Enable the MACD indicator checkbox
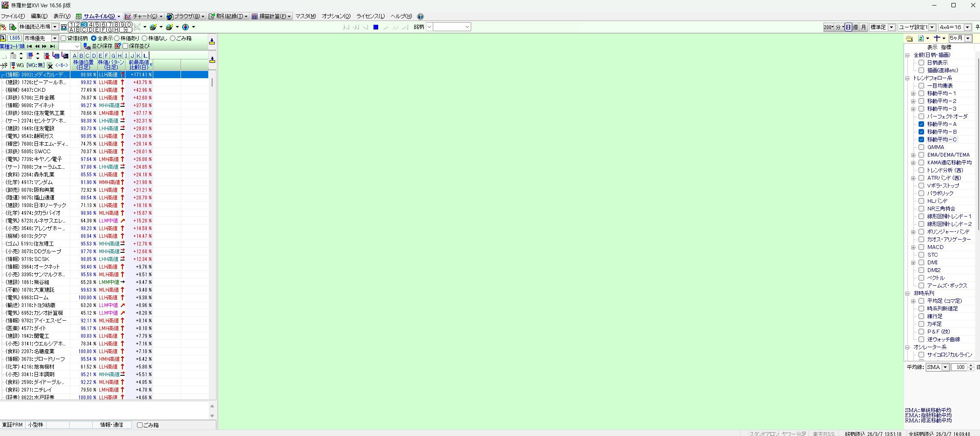980x436 pixels. click(x=921, y=247)
